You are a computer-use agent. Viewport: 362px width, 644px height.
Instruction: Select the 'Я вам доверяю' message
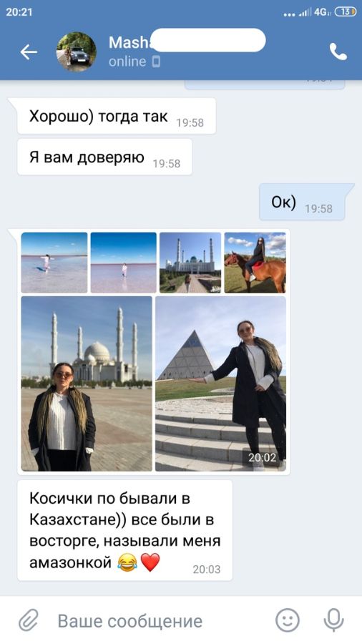tap(104, 157)
